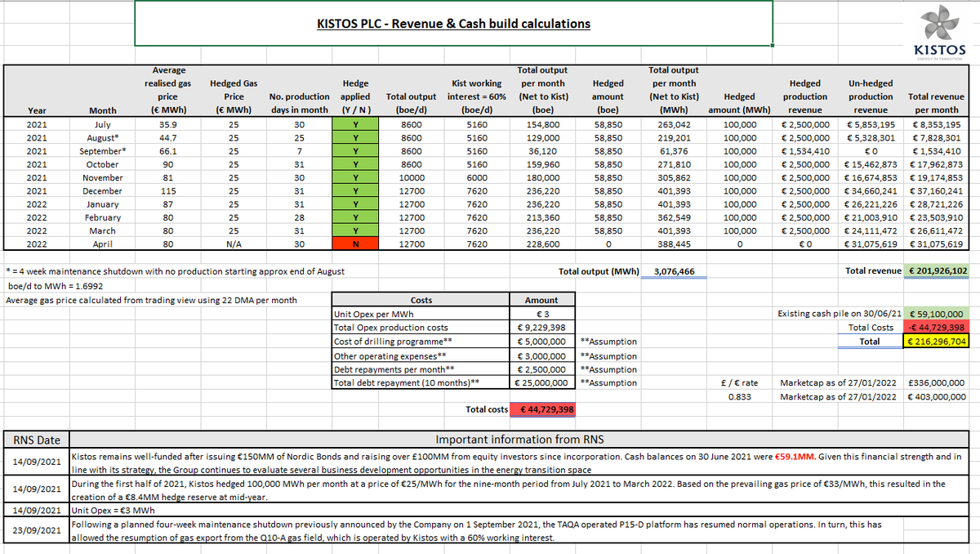Click the Total revenue value € 201,926,102
This screenshot has width=980, height=554.
click(938, 270)
